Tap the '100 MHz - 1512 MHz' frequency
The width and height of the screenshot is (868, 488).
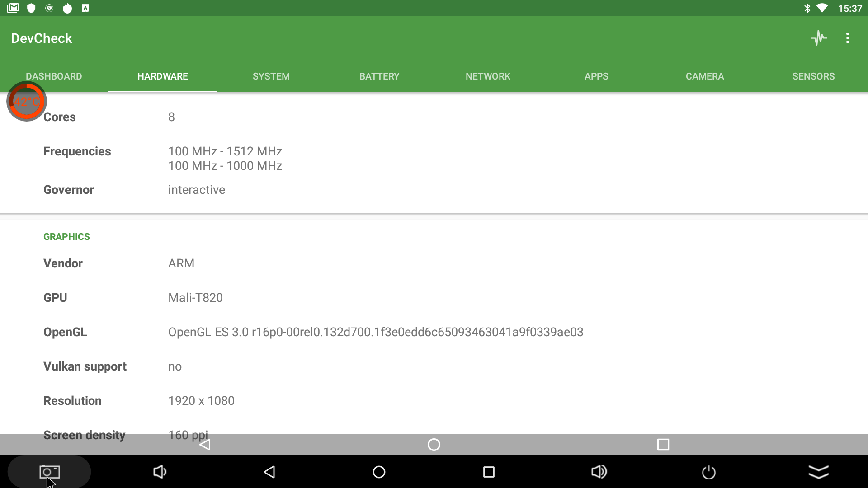(225, 151)
